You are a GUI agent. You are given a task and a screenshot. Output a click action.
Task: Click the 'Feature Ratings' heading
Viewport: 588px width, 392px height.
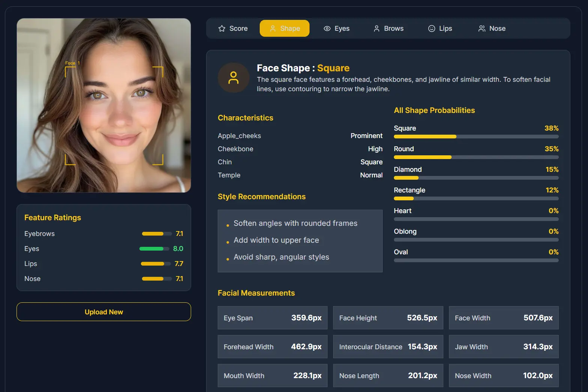point(53,218)
